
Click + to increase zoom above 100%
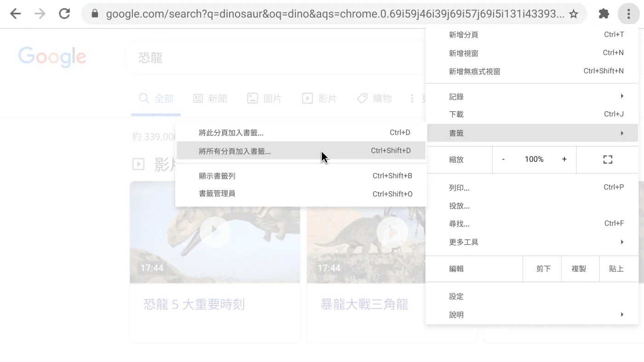pos(564,159)
